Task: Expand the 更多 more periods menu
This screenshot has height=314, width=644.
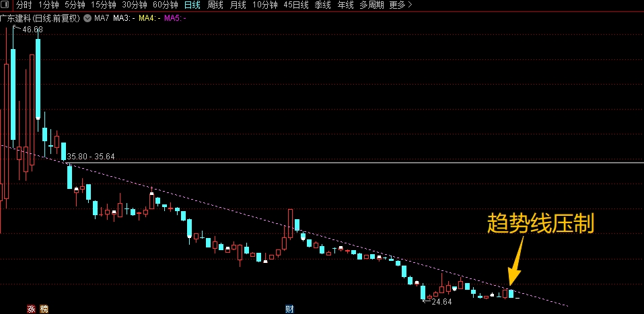Action: pyautogui.click(x=400, y=5)
